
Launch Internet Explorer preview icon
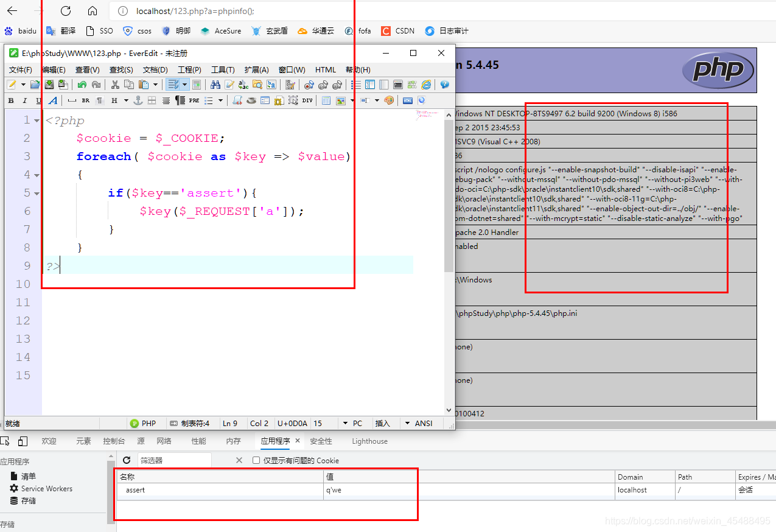point(426,85)
